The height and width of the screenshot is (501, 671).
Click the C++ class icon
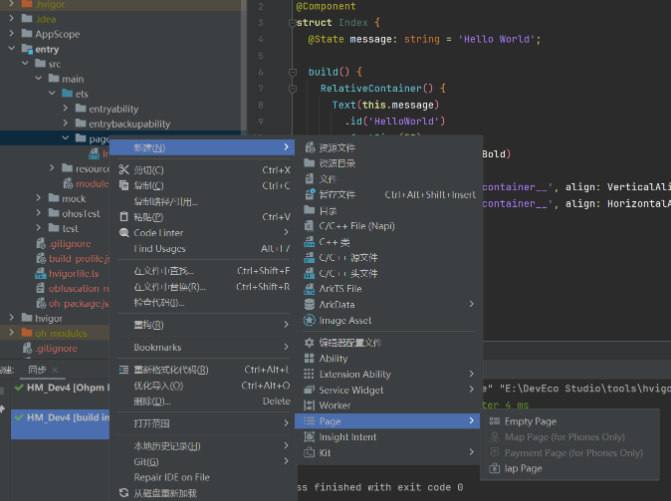pyautogui.click(x=309, y=242)
